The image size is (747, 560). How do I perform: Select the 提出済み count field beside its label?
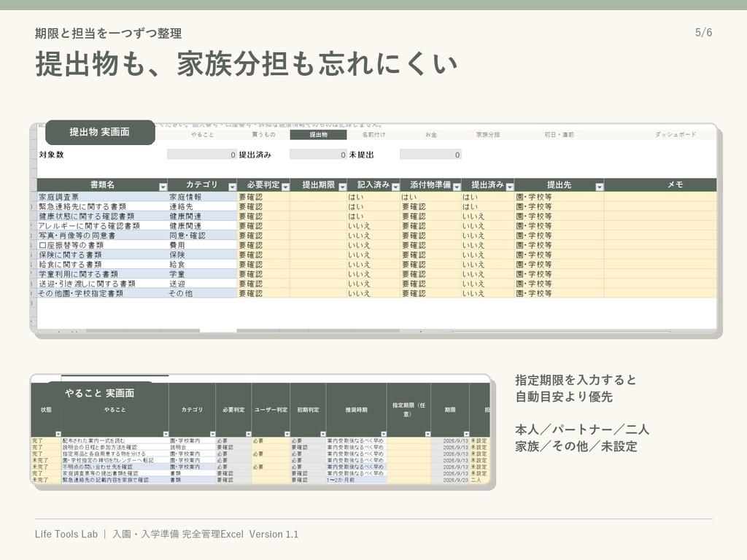[x=318, y=155]
